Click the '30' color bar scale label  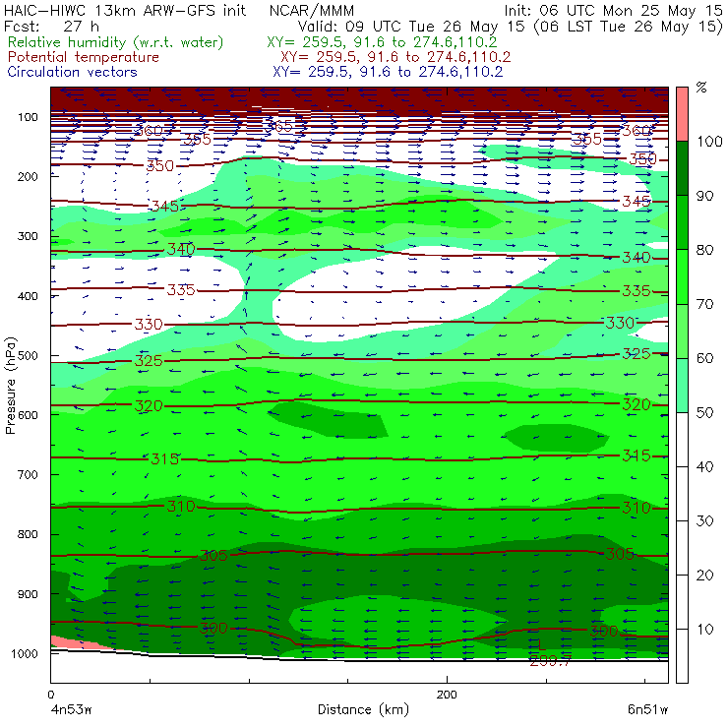click(704, 521)
